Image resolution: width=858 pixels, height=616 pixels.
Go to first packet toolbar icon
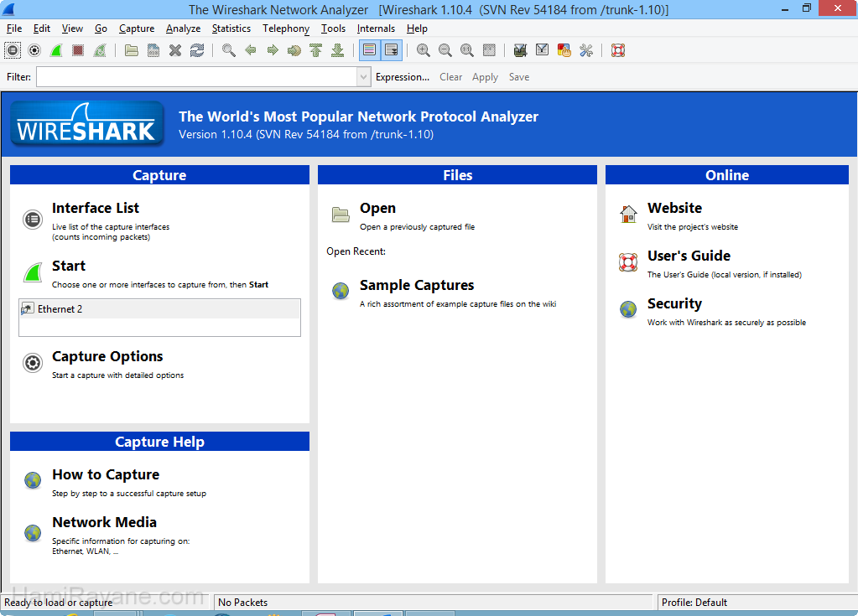coord(316,50)
